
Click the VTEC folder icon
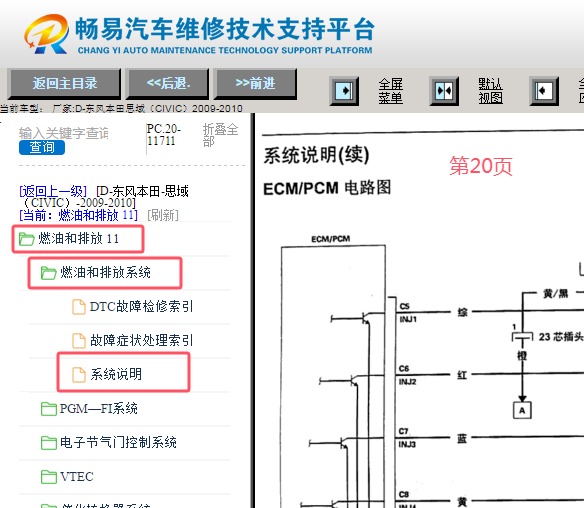click(48, 477)
